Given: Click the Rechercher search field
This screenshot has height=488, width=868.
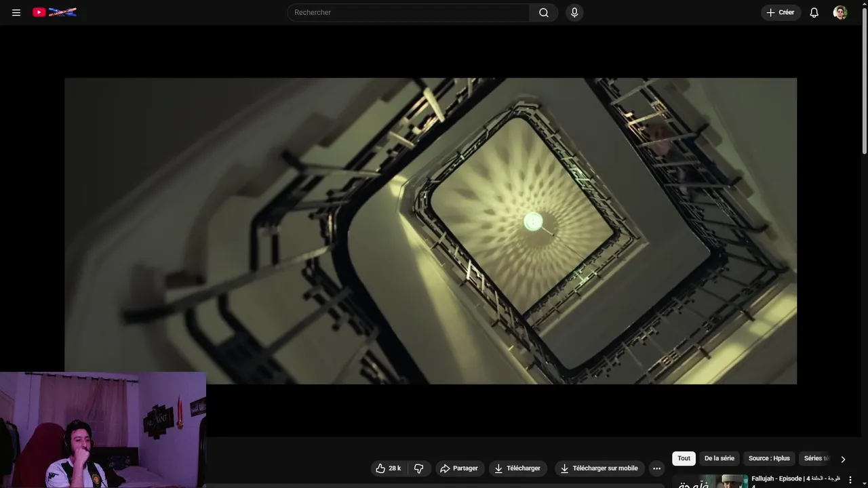Looking at the screenshot, I should (408, 12).
